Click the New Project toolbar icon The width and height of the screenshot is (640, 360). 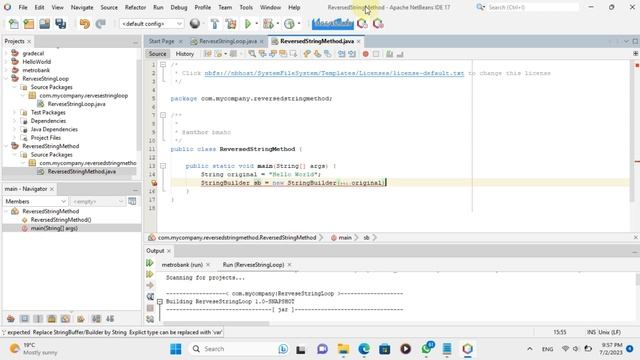tap(29, 24)
